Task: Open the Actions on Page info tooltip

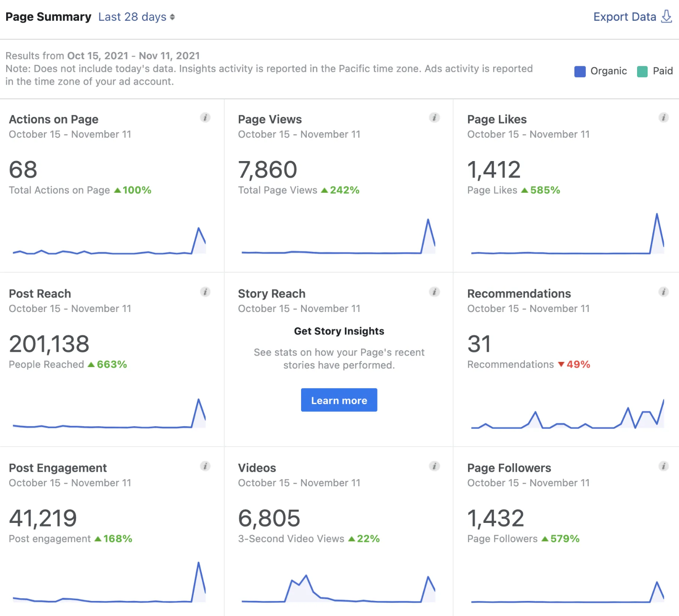Action: point(205,118)
